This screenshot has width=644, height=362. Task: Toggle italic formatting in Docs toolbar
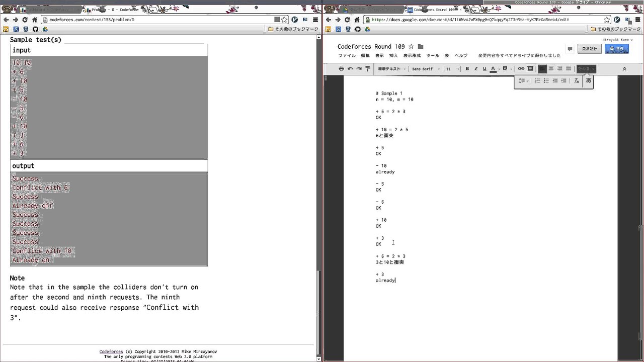point(476,69)
